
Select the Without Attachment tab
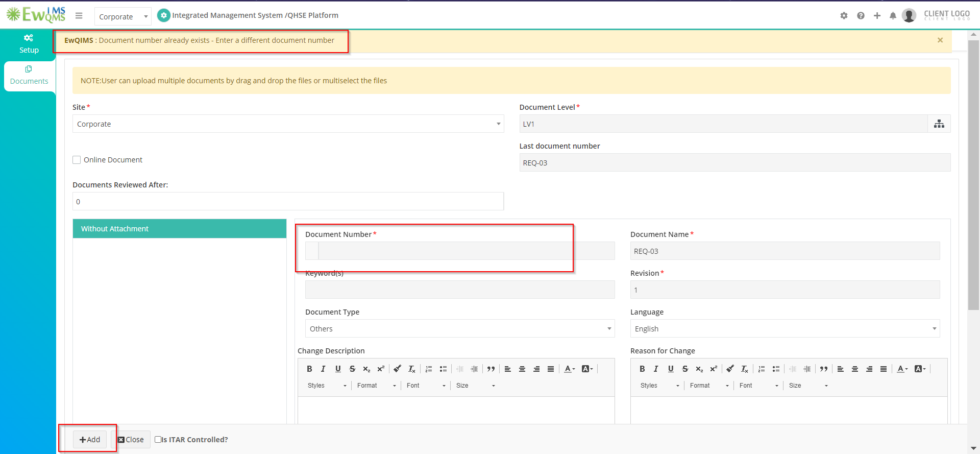pyautogui.click(x=179, y=229)
